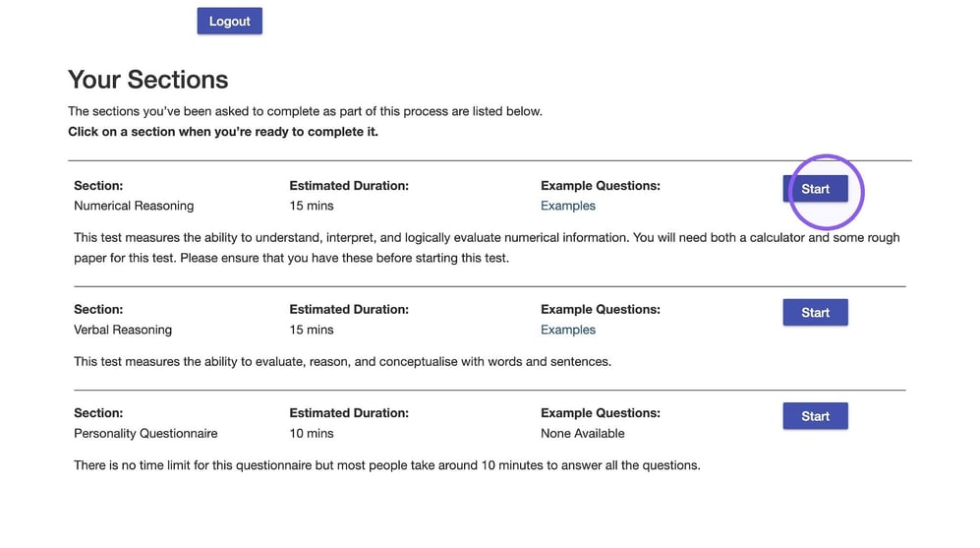Click the Numerical Reasoning section name
The width and height of the screenshot is (980, 548).
coord(134,206)
